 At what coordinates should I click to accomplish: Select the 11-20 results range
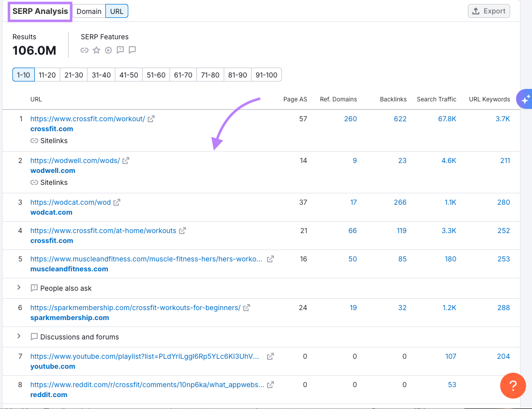pos(47,75)
